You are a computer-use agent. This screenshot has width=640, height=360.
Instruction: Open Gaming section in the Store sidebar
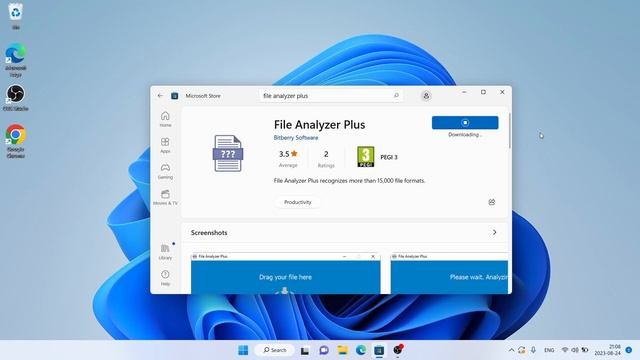click(x=165, y=171)
